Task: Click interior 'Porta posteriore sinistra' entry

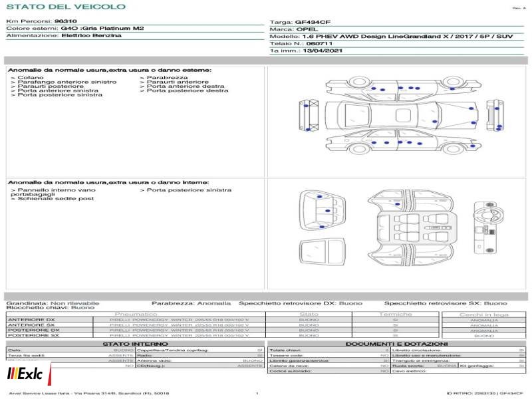Action: [x=186, y=190]
